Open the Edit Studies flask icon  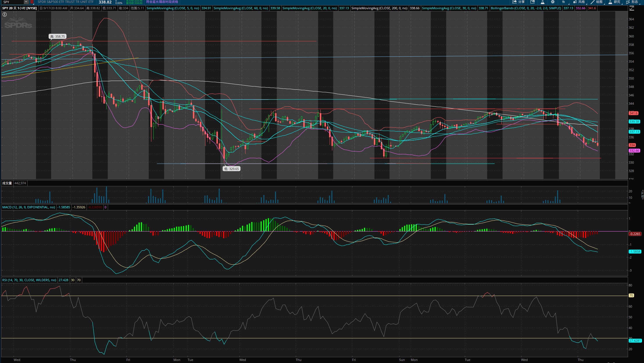click(542, 2)
